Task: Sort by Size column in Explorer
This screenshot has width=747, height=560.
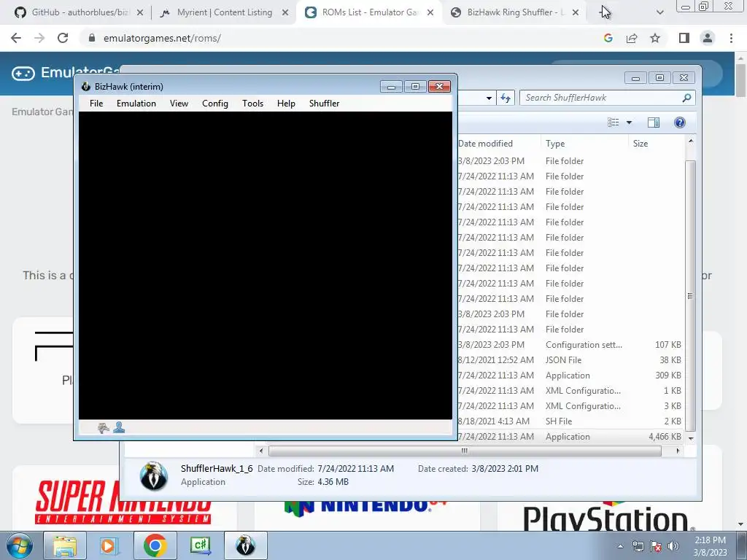Action: (657, 144)
